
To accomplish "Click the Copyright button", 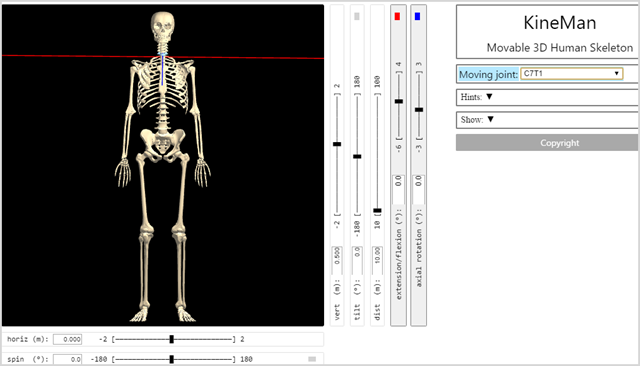I will (547, 143).
